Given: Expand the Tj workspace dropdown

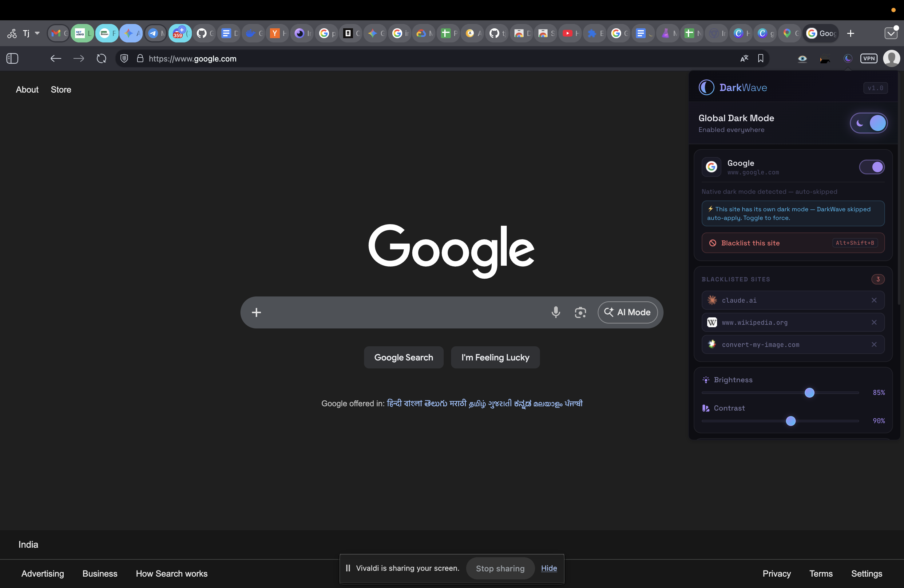Looking at the screenshot, I should click(37, 33).
